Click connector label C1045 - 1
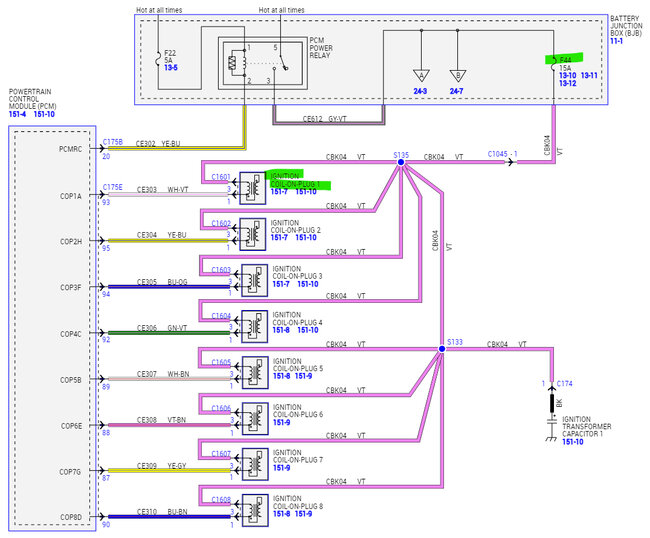This screenshot has height=538, width=650. [x=502, y=154]
